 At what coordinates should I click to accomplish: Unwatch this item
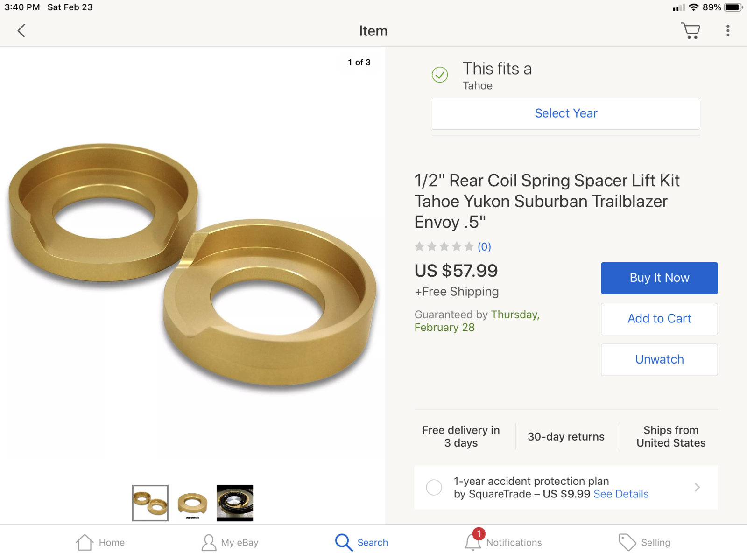659,360
